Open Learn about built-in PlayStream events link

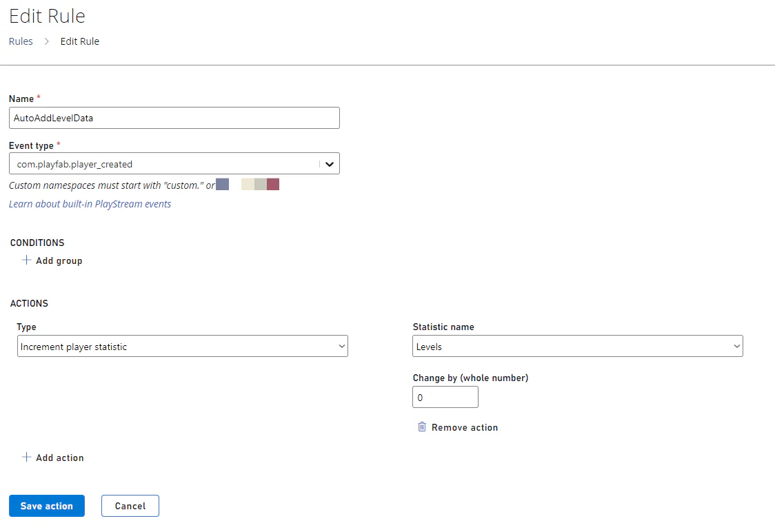coord(90,204)
